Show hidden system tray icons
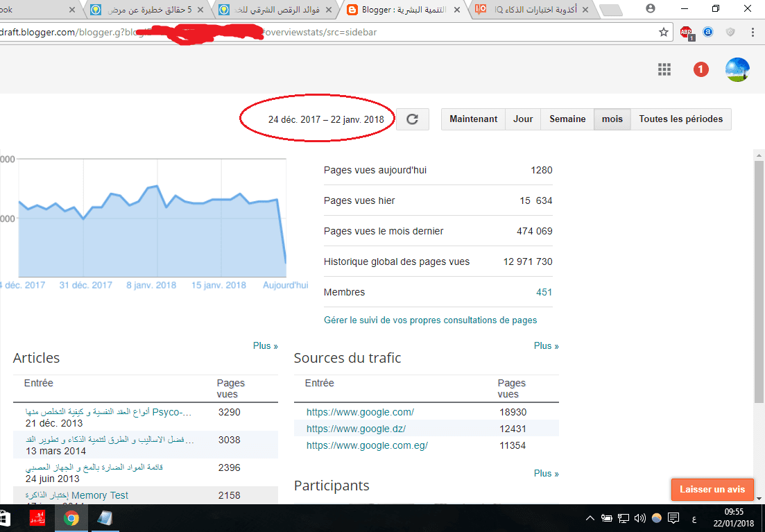Screen dimensions: 765x532 (590, 518)
